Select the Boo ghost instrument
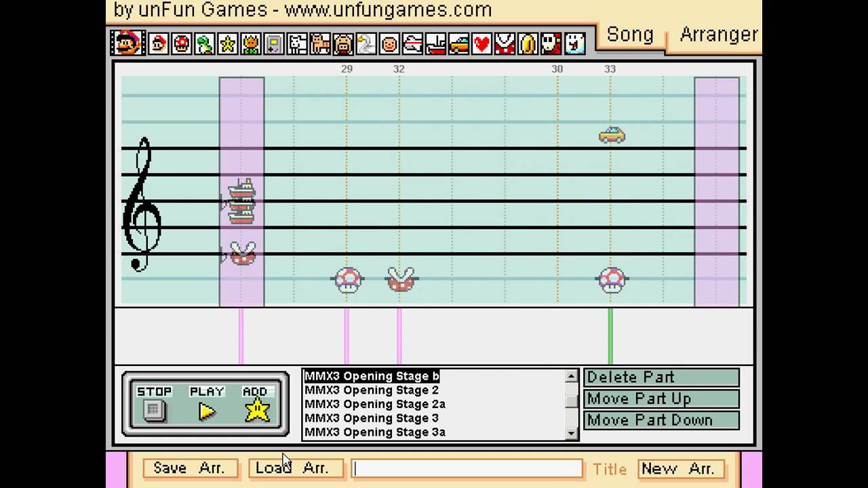This screenshot has width=868, height=488. 574,45
